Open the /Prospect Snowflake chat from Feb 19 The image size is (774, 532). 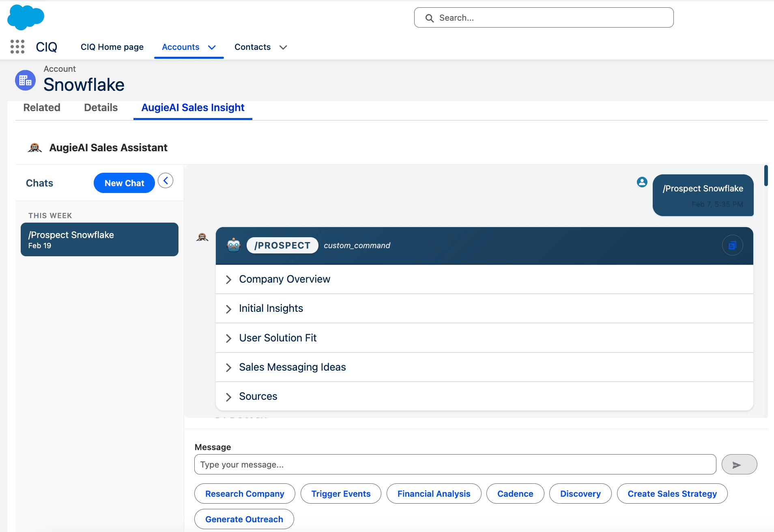click(99, 240)
